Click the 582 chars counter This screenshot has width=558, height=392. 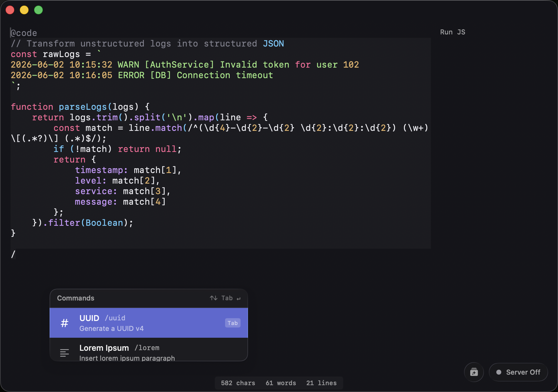tap(238, 383)
